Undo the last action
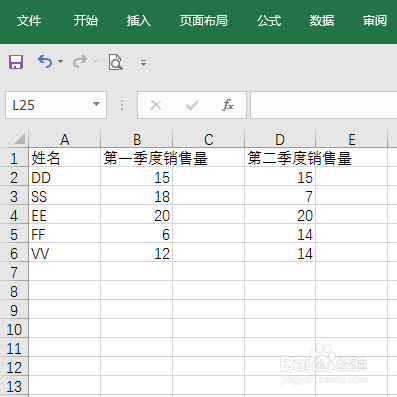The width and height of the screenshot is (397, 397). 45,62
